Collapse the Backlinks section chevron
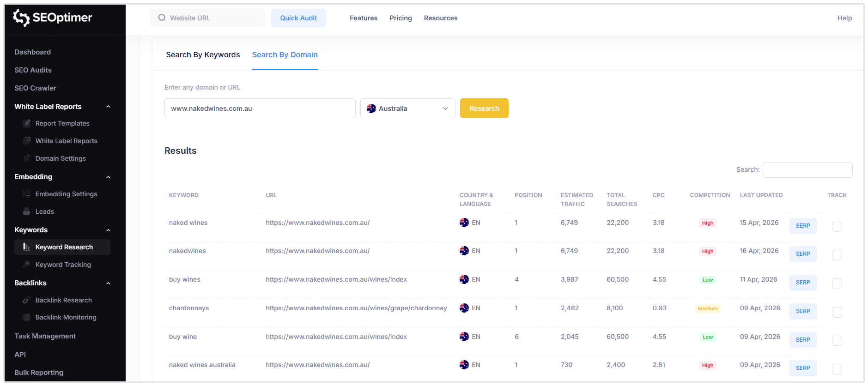The width and height of the screenshot is (868, 386). pos(108,283)
